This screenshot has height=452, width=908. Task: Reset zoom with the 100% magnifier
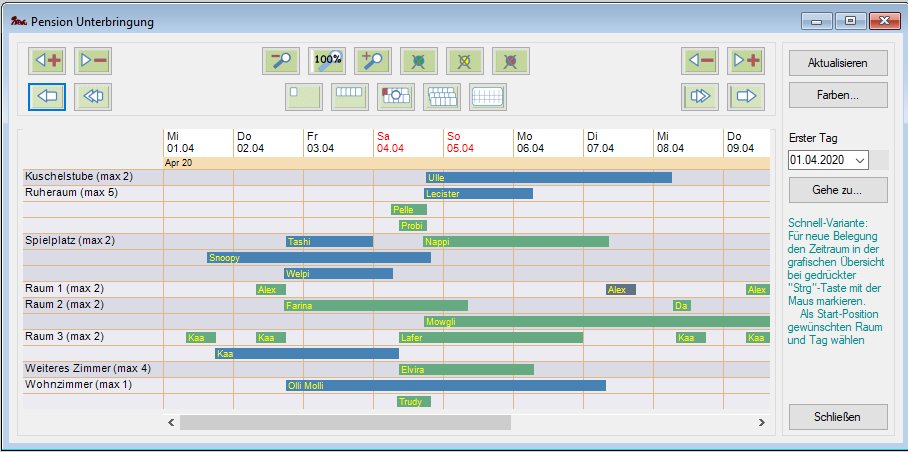click(327, 61)
